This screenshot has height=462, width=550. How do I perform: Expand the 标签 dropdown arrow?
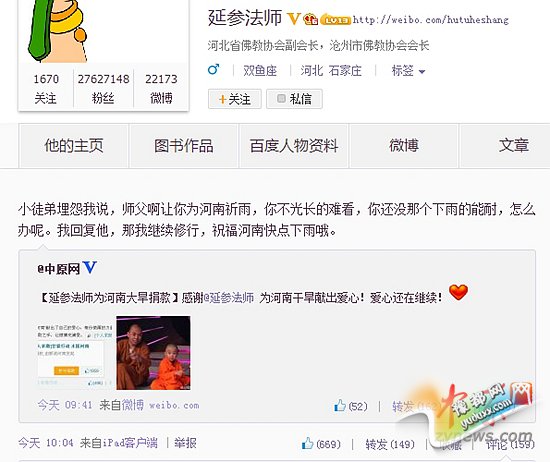coord(422,72)
